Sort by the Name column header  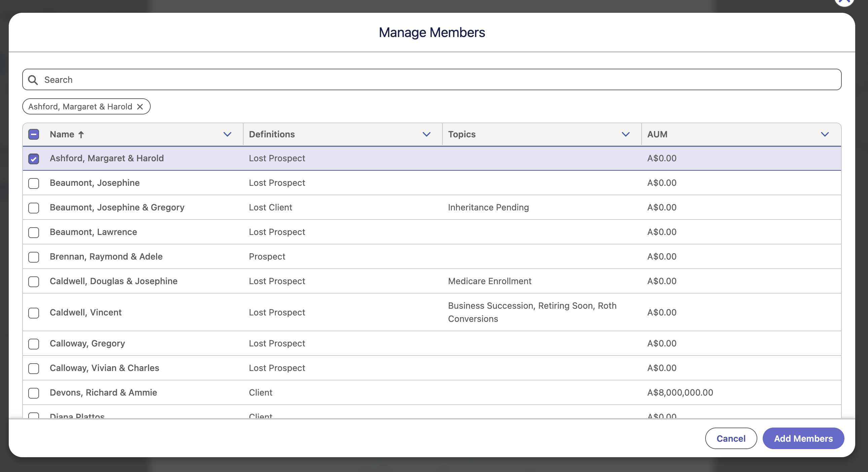tap(62, 134)
